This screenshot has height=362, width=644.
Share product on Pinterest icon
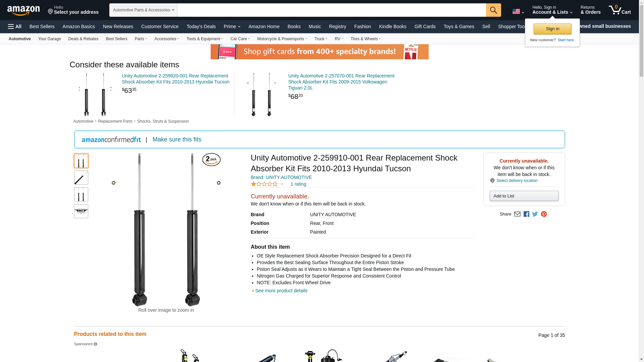(544, 214)
